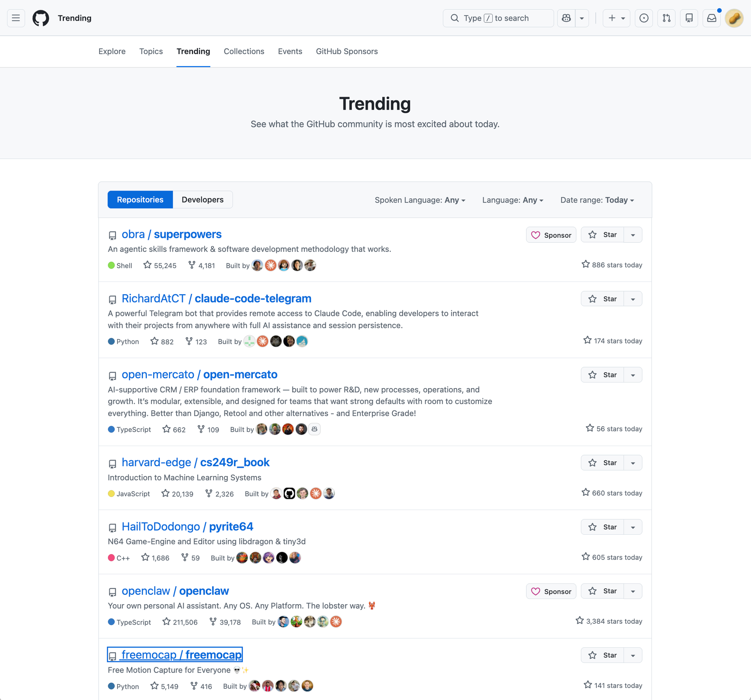Star the obra/superpowers repository

point(603,235)
